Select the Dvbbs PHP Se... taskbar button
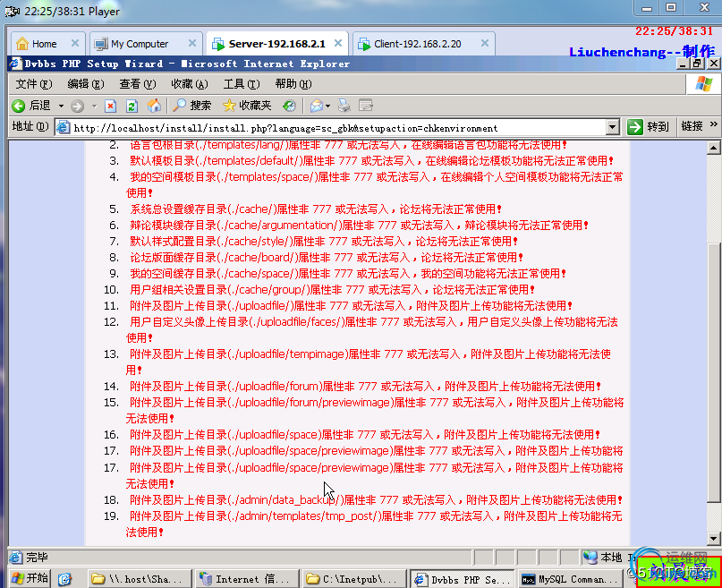 (x=462, y=579)
